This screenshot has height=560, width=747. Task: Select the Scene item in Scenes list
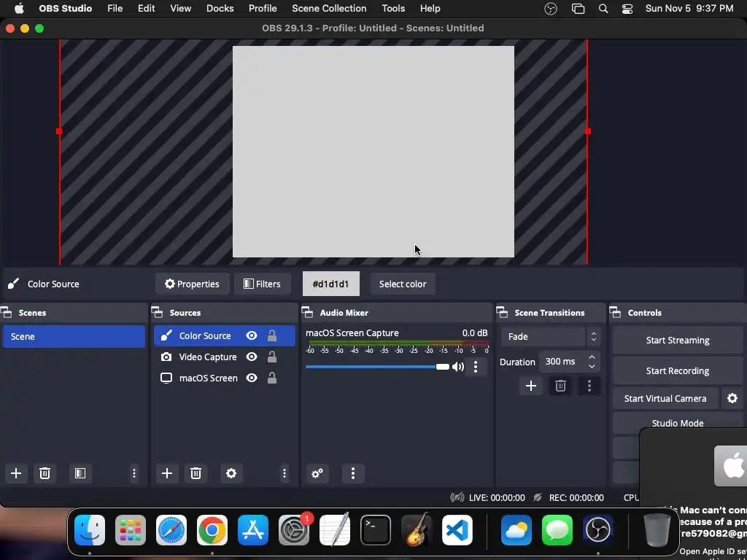coord(74,336)
